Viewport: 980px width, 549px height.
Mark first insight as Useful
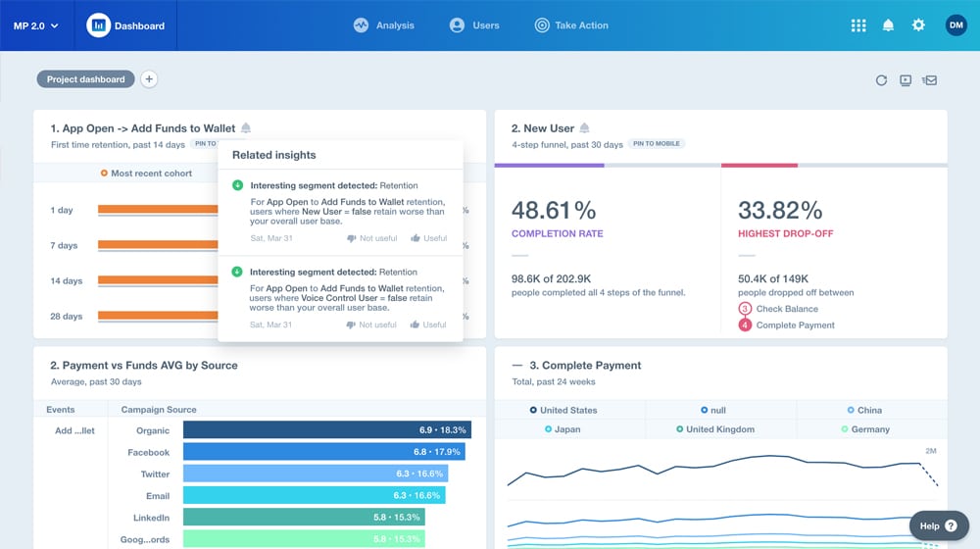429,238
